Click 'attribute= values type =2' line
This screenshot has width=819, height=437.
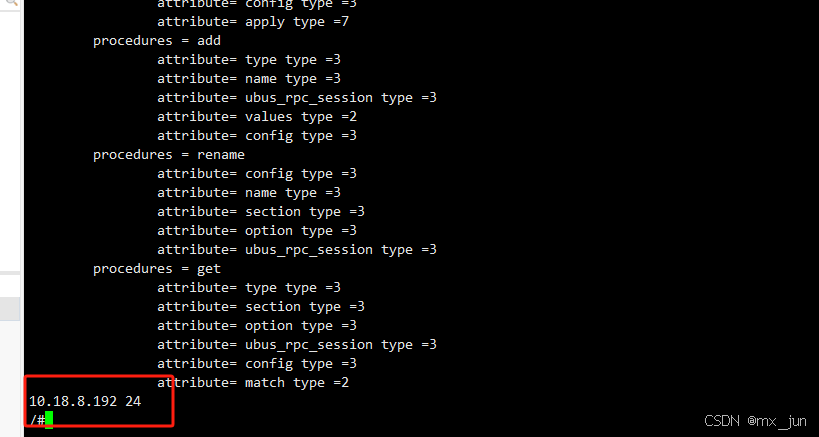click(x=257, y=116)
